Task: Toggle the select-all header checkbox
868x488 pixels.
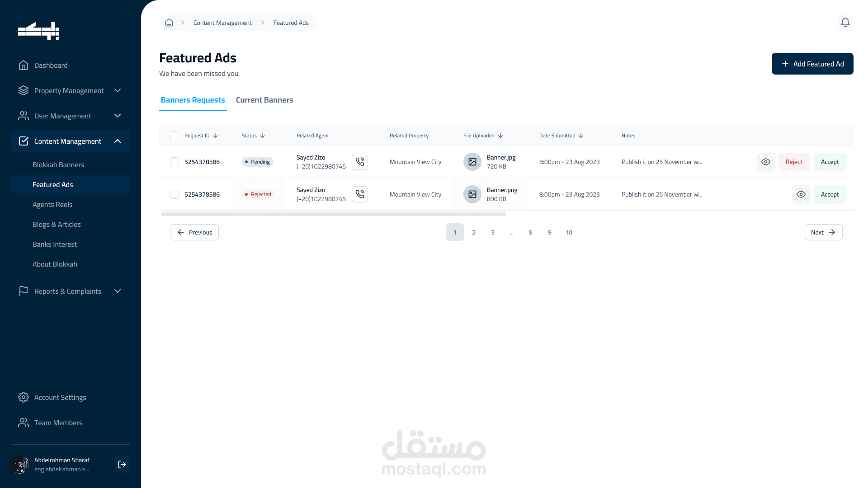Action: tap(175, 136)
